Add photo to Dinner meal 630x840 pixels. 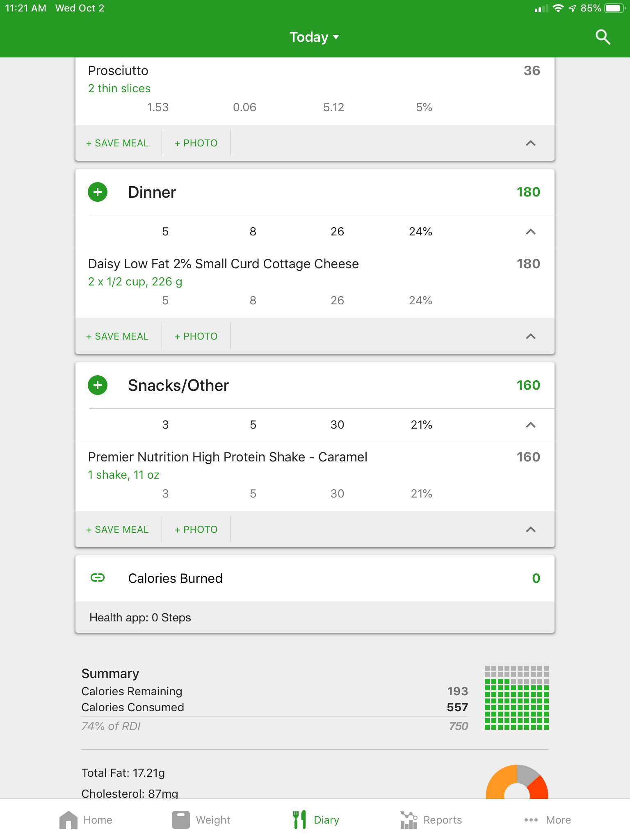point(196,336)
